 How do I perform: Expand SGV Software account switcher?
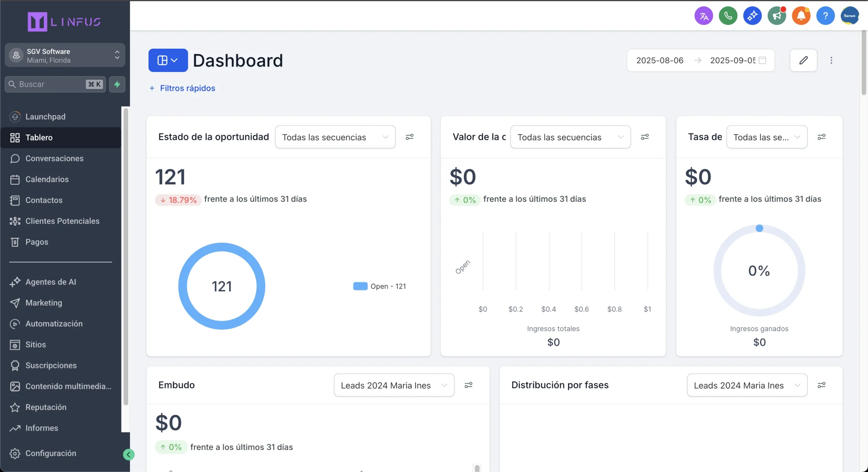65,55
